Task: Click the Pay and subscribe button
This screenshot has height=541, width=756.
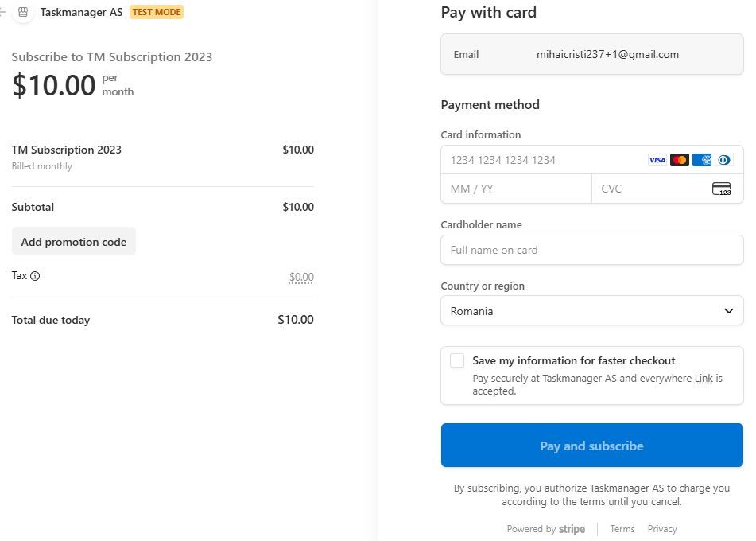Action: click(591, 446)
